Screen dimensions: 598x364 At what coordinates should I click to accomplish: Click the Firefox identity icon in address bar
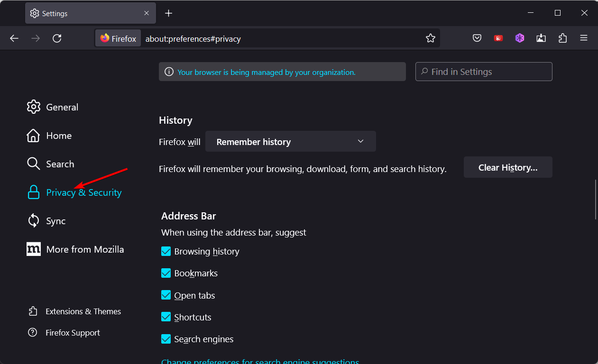pyautogui.click(x=118, y=38)
